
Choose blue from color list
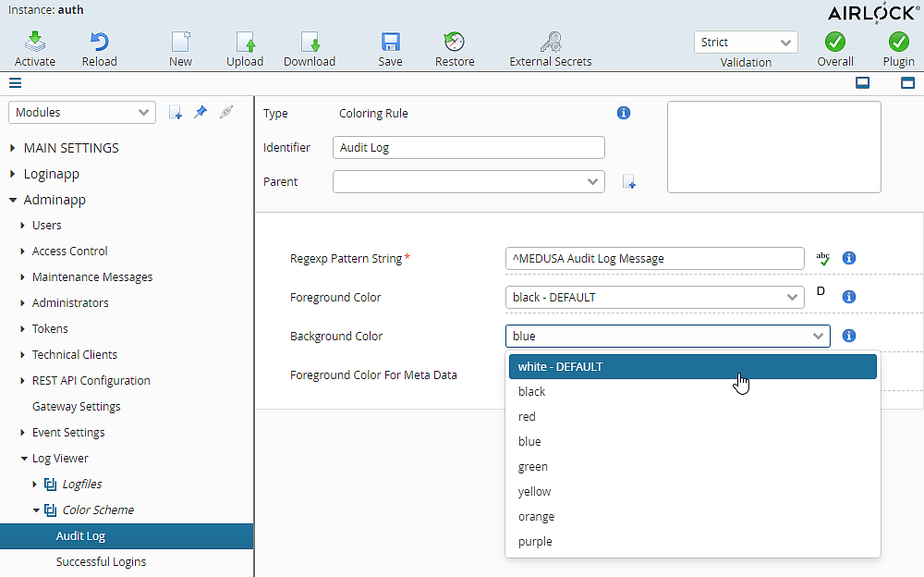(692, 441)
